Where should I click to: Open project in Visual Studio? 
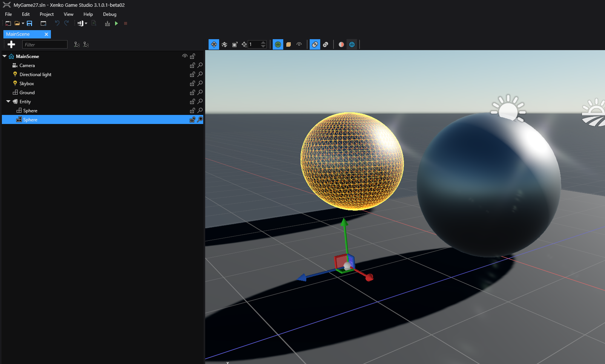[x=80, y=23]
